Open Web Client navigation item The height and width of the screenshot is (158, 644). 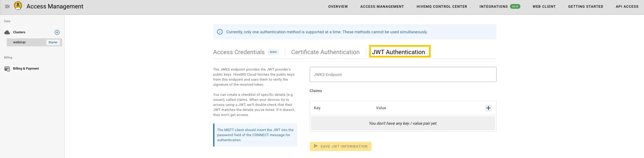point(544,6)
